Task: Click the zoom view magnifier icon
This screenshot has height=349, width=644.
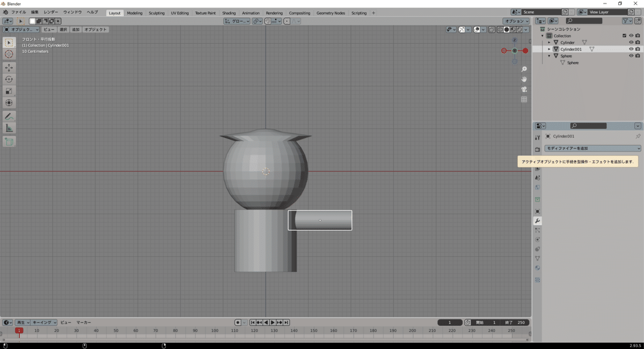Action: (x=524, y=69)
